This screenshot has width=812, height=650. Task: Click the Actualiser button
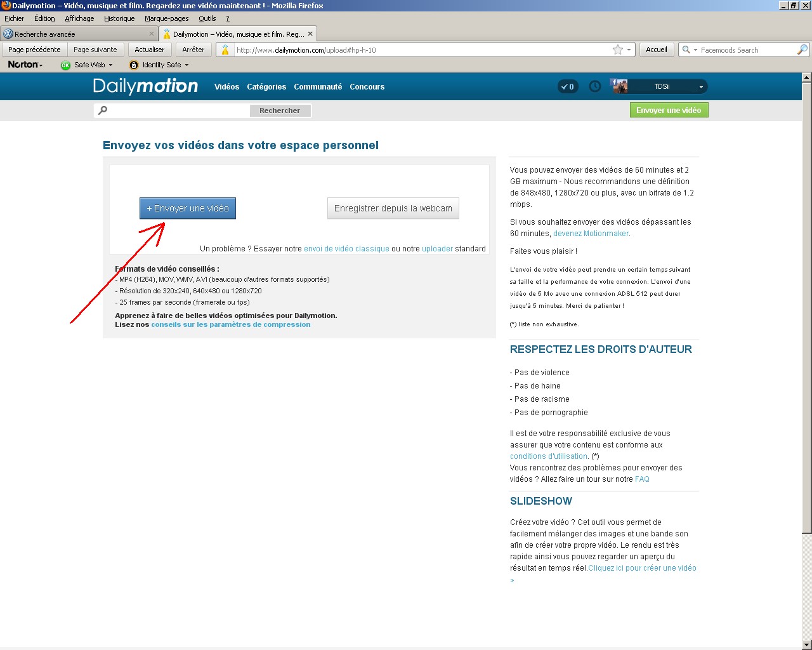[150, 50]
